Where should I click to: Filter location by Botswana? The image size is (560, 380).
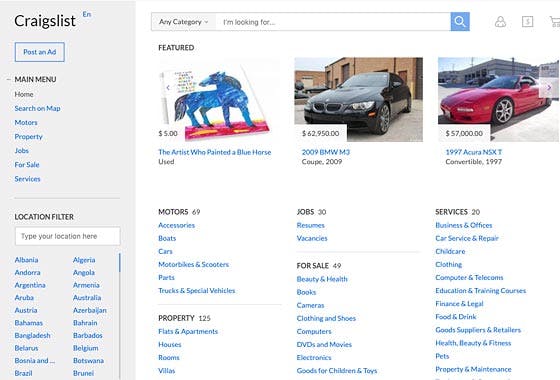click(88, 361)
